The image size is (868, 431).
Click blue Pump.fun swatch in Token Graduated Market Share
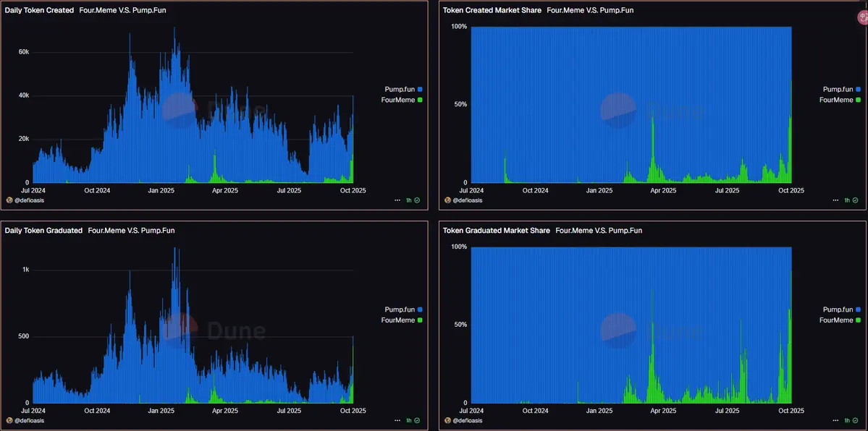click(859, 310)
